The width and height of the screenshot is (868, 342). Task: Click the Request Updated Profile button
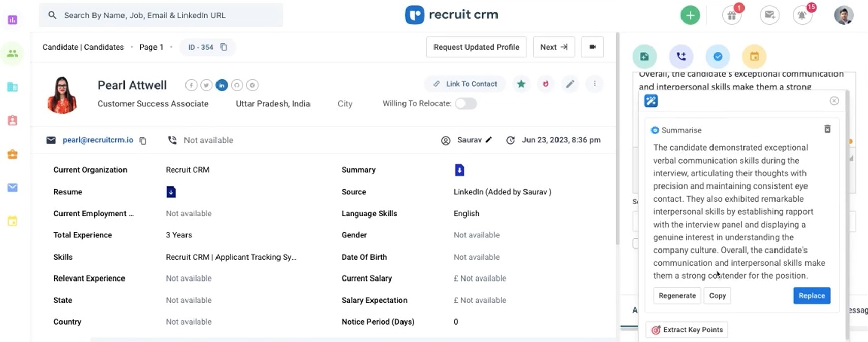click(476, 47)
